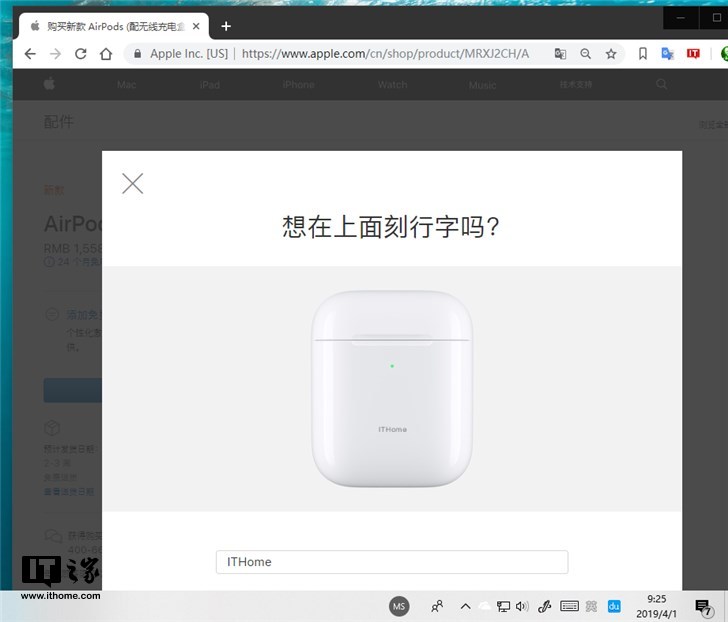Open the Watch menu in Apple navigation
Screen dimensions: 728x622
392,84
